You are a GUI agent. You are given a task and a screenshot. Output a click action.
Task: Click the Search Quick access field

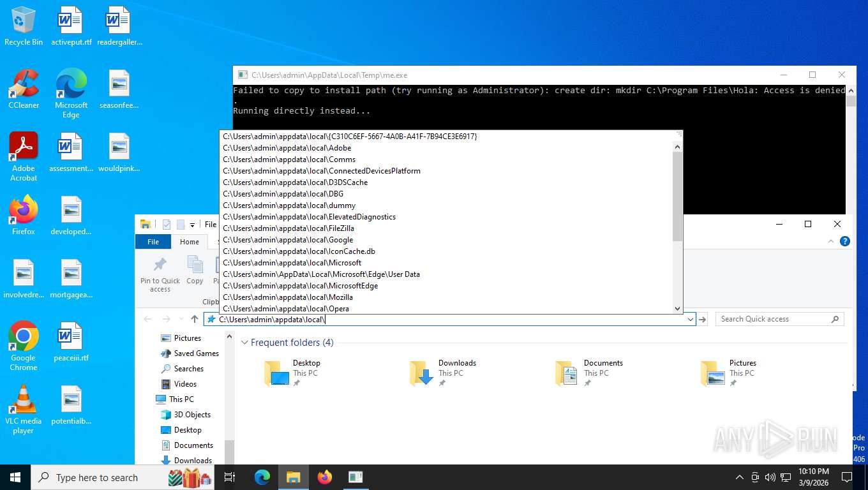click(x=779, y=319)
